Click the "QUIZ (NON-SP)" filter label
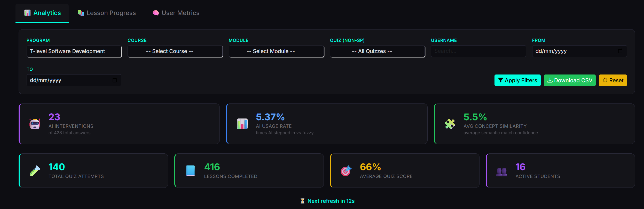This screenshot has width=644, height=209. (x=347, y=40)
